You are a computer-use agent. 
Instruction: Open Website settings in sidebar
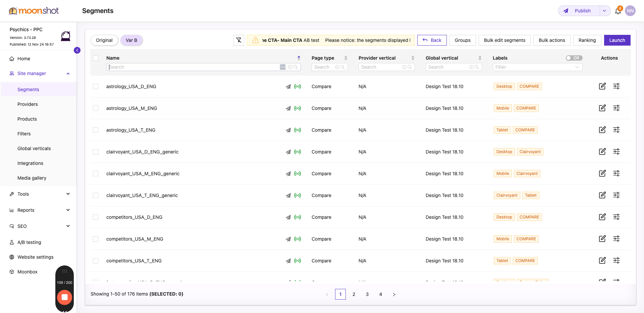[x=35, y=257]
